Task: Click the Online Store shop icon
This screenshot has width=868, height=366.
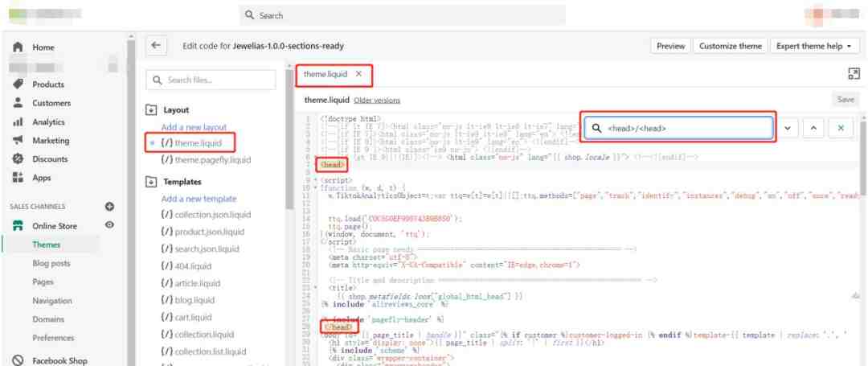Action: [18, 226]
